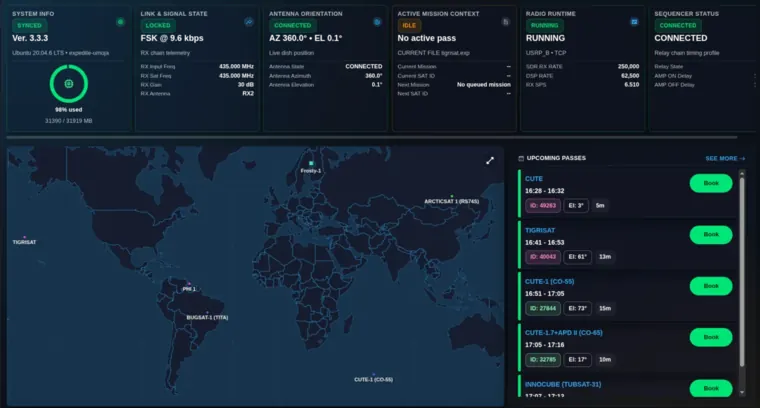
Task: Click the TIGRISAT marker on the map
Action: click(x=24, y=237)
